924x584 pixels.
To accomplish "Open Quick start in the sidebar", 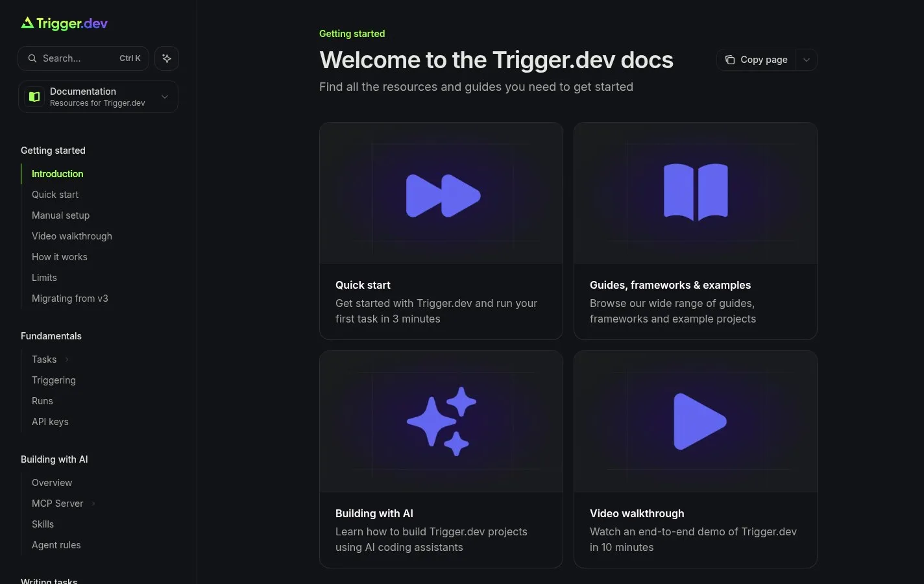I will coord(55,195).
